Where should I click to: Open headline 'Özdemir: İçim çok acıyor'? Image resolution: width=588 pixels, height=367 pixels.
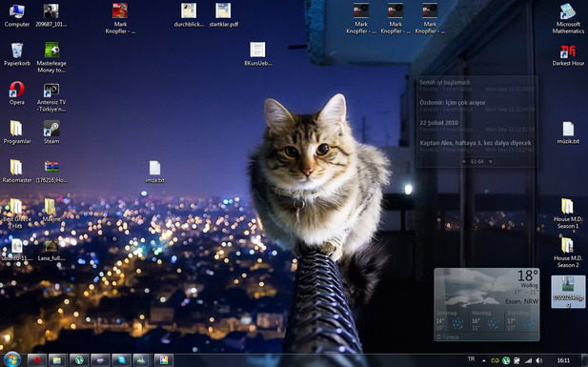coord(453,102)
